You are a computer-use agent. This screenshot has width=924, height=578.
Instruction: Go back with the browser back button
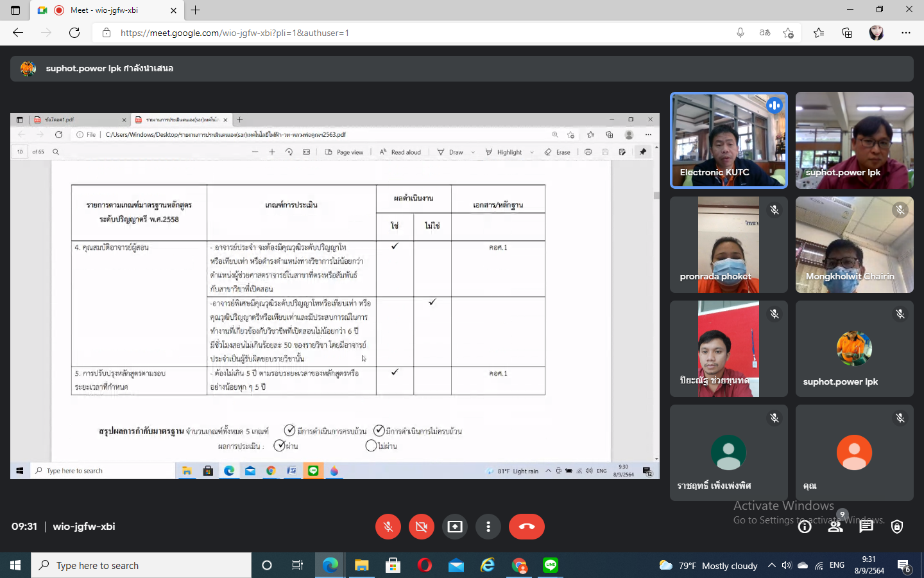18,33
